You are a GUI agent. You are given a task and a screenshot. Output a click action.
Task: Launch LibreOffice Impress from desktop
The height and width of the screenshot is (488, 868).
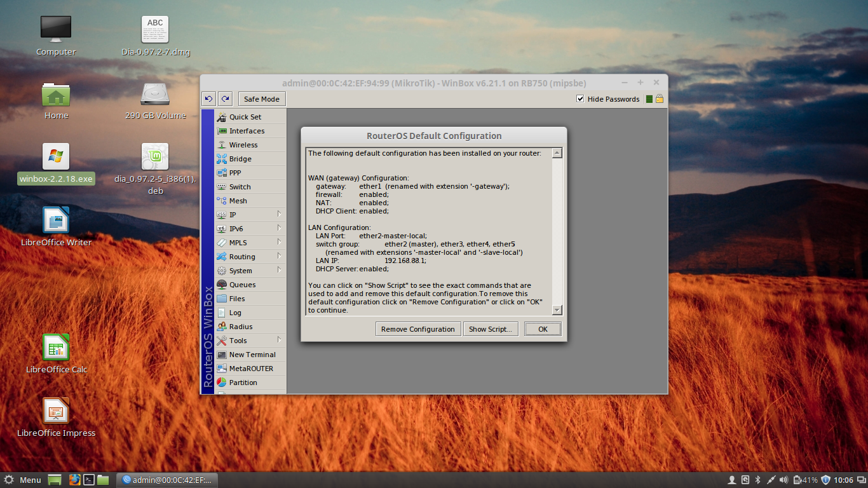(x=56, y=417)
